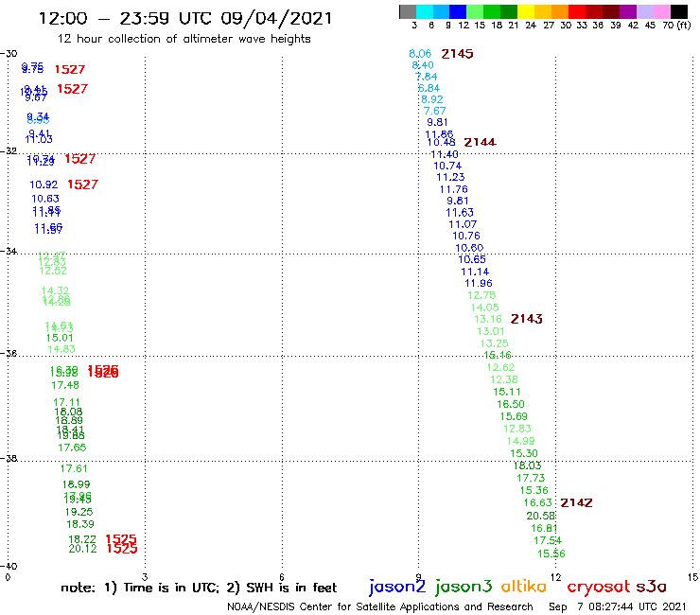Click the title '12:00 – 23:59 UTC 09/04/2021'
The height and width of the screenshot is (615, 700).
[x=185, y=19]
